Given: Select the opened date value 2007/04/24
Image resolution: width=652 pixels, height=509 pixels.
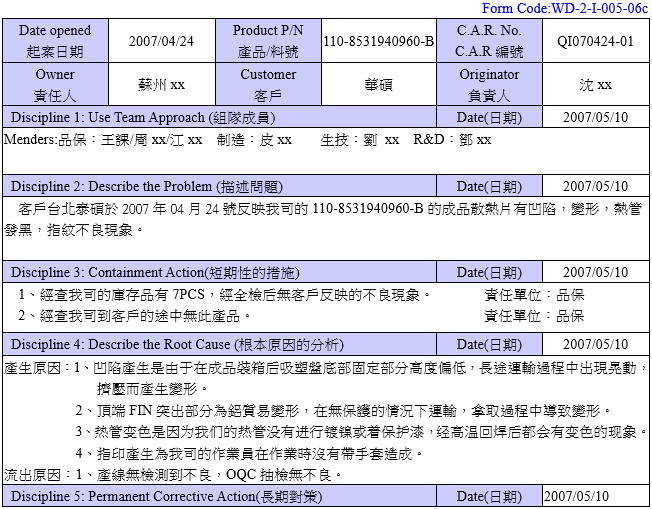Looking at the screenshot, I should point(161,41).
